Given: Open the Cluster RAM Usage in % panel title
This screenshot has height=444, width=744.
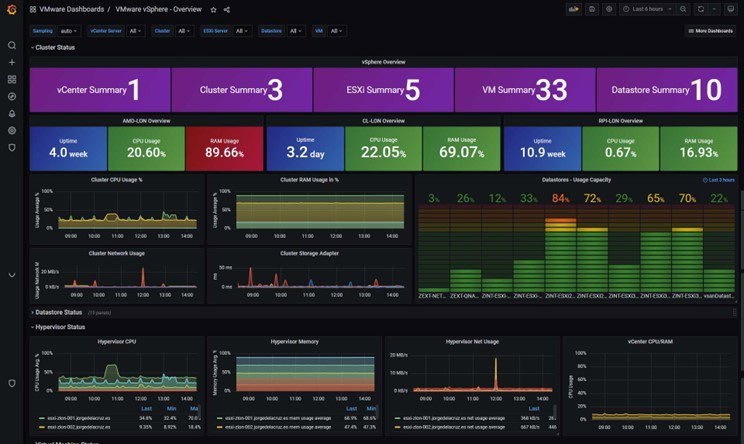Looking at the screenshot, I should (x=309, y=180).
